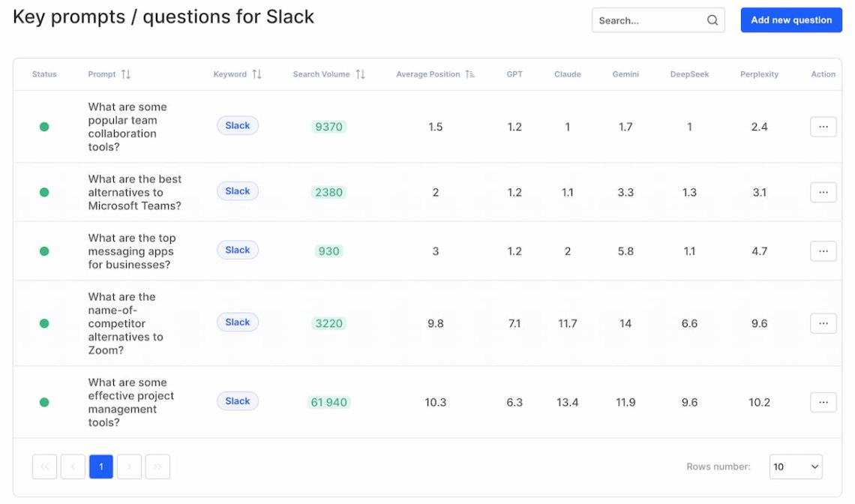Click Gemini value 3.3

pyautogui.click(x=625, y=192)
